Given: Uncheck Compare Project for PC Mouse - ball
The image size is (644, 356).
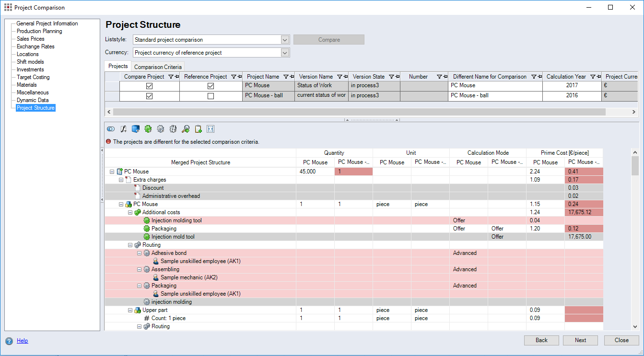Looking at the screenshot, I should click(149, 96).
